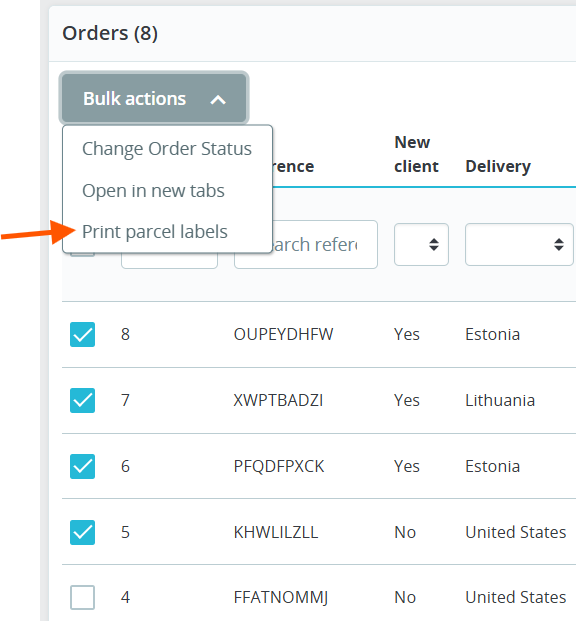576x621 pixels.
Task: Collapse the Bulk actions chevron icon
Action: [x=218, y=99]
